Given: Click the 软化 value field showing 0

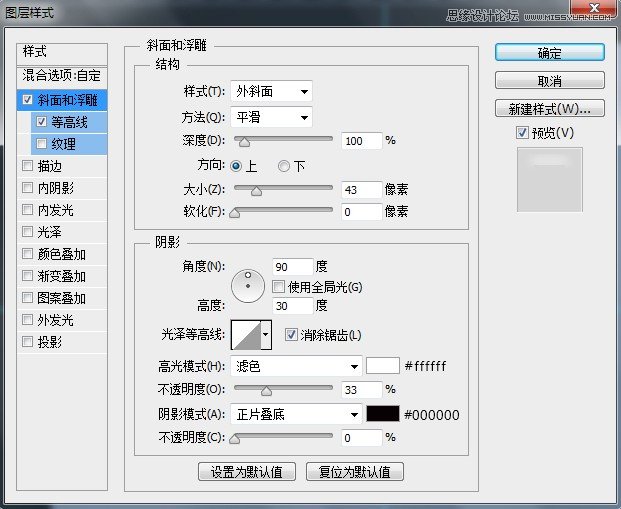Looking at the screenshot, I should [362, 212].
